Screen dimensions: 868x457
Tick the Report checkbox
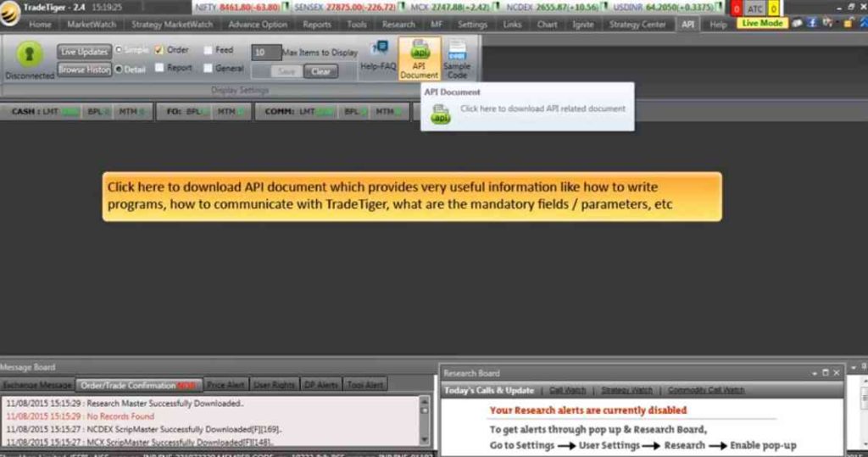(x=159, y=68)
